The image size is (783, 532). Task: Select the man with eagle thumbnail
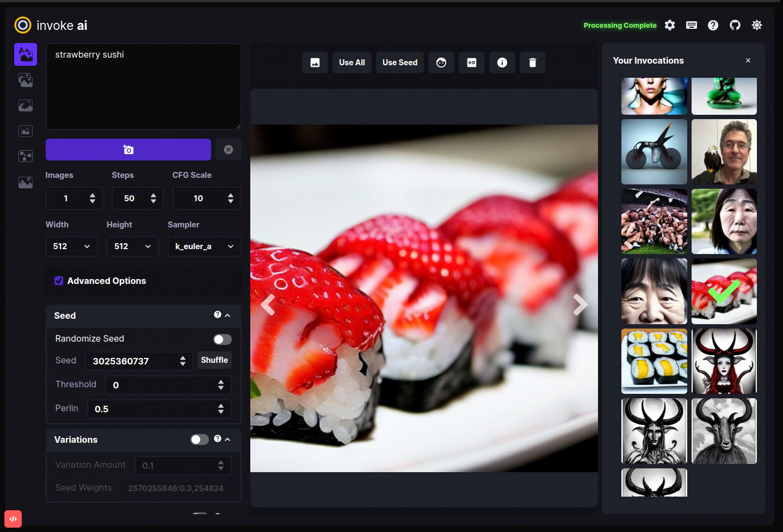point(724,152)
